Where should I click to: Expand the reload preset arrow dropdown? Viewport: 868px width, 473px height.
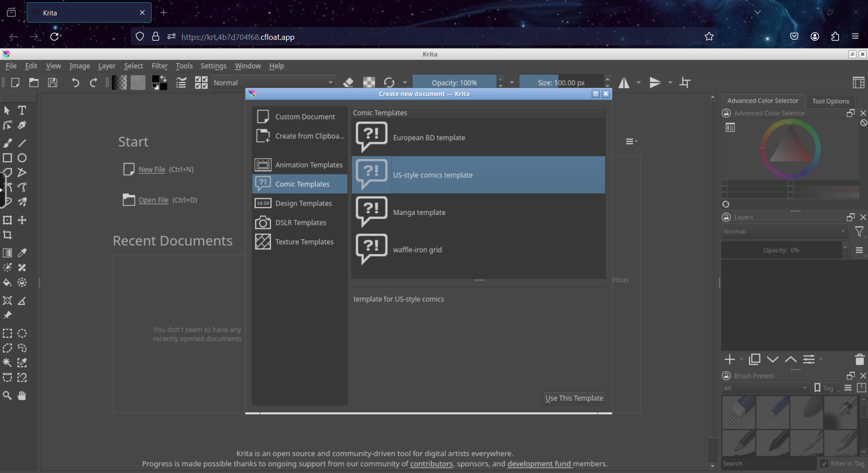(405, 83)
